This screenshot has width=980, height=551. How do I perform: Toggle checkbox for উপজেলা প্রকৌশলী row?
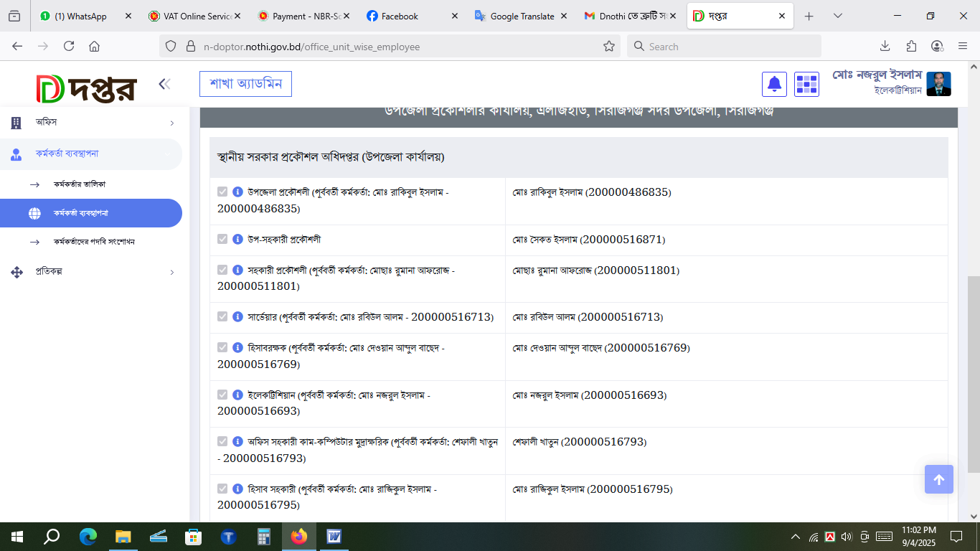click(x=222, y=192)
